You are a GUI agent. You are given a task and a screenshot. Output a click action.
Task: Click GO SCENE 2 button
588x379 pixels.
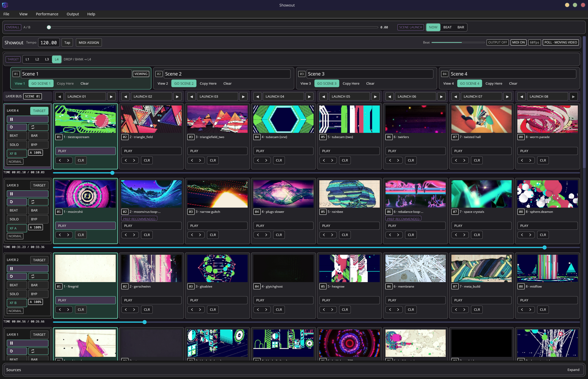coord(184,84)
